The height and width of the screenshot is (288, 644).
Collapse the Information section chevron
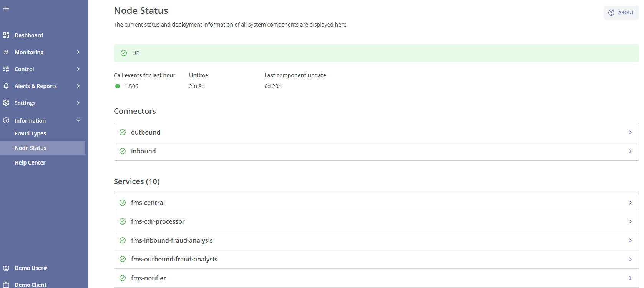[78, 120]
